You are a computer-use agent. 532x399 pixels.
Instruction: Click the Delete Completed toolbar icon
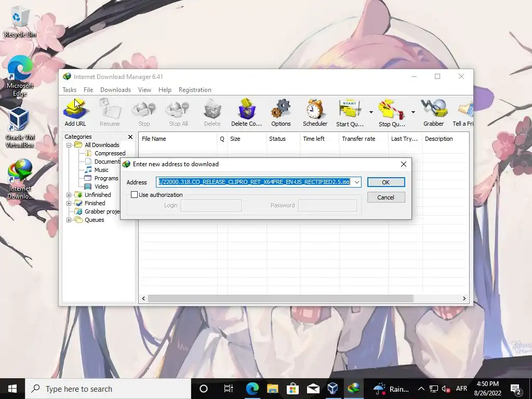coord(247,113)
